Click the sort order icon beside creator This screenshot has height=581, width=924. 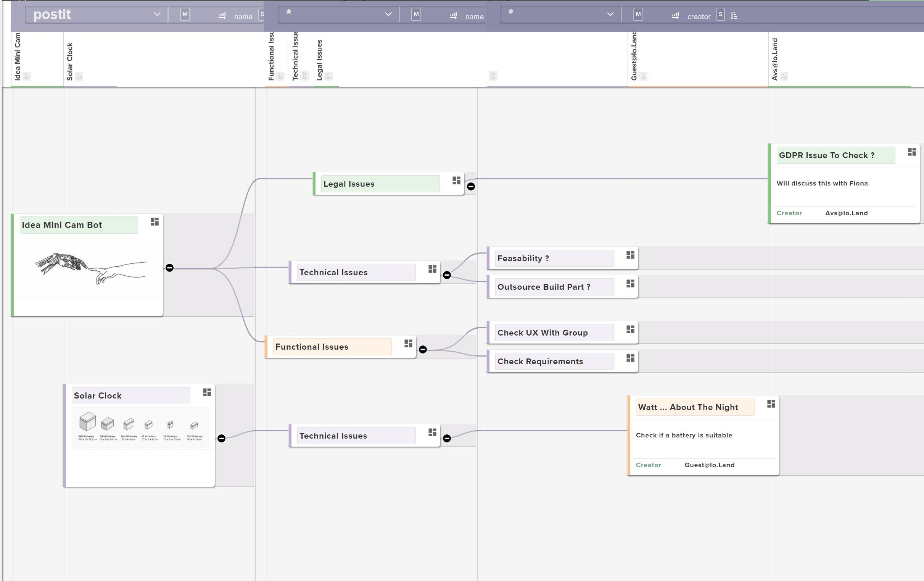coord(734,16)
